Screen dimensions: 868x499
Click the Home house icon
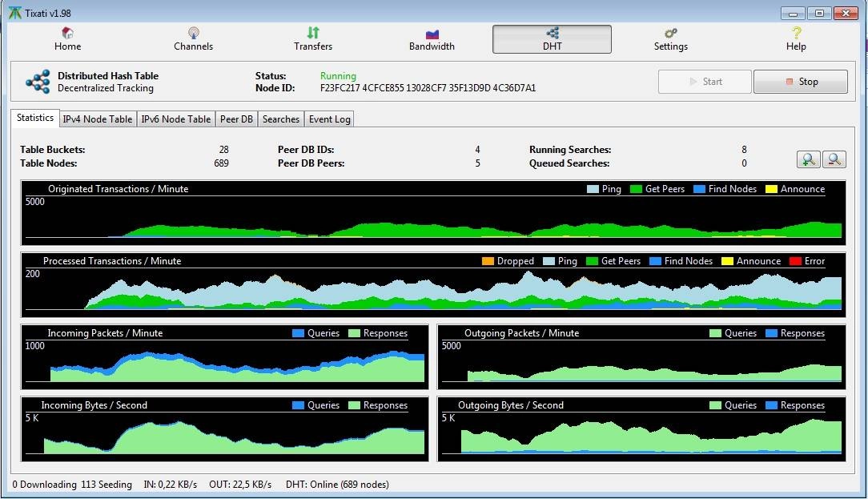67,33
